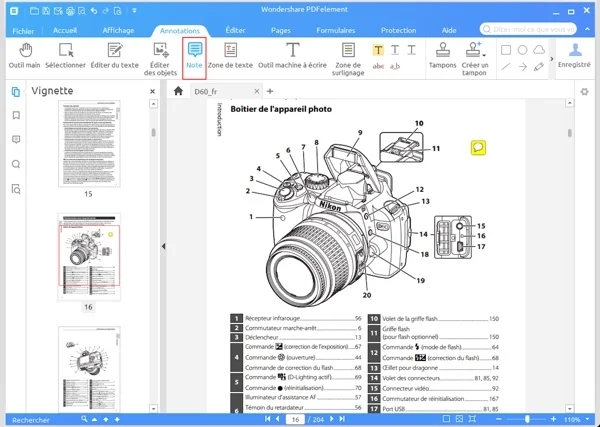Click the save icon in the title bar
The image size is (600, 427).
pos(46,11)
